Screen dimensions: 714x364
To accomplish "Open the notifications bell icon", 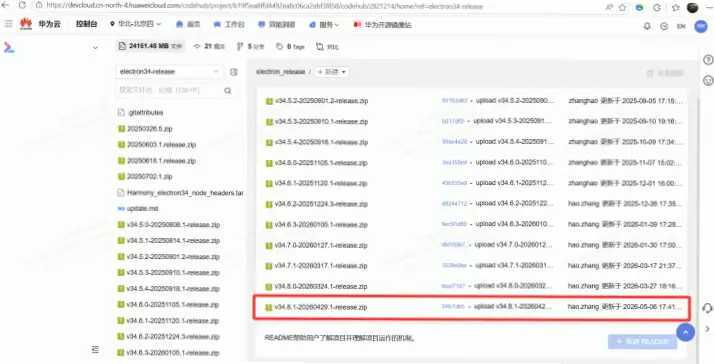I will (x=647, y=26).
